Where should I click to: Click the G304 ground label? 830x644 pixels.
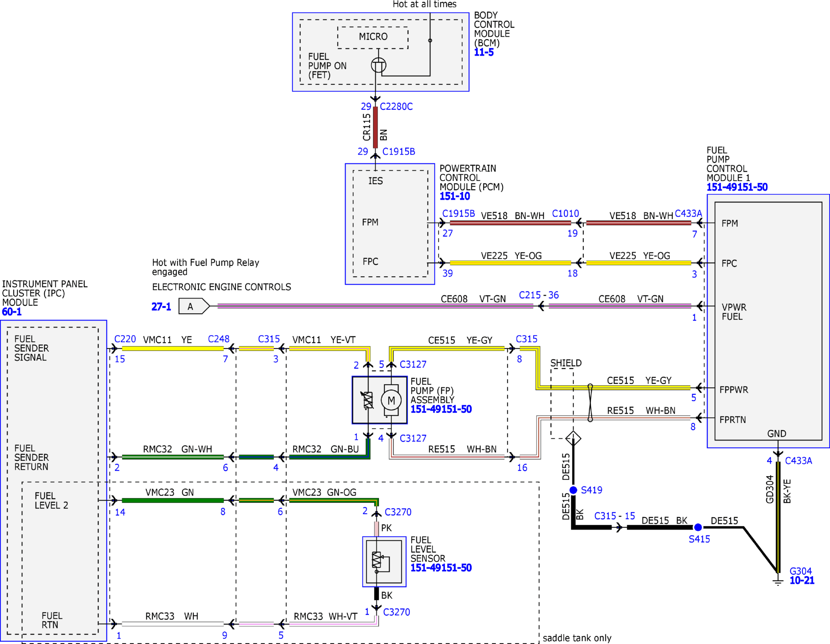[800, 571]
